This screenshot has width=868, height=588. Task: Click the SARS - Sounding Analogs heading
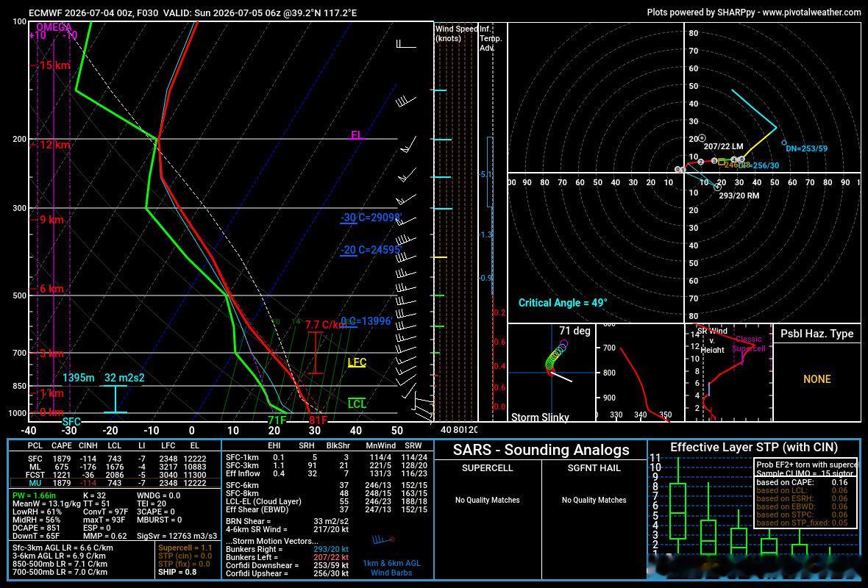point(541,450)
